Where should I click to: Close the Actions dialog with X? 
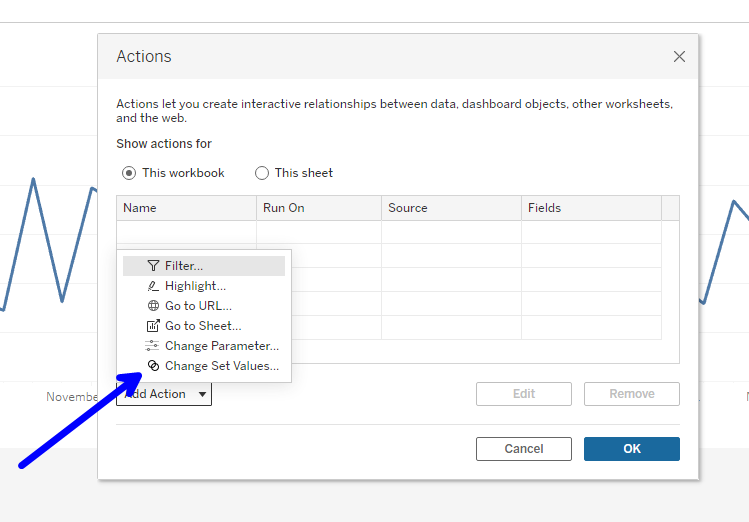pyautogui.click(x=679, y=57)
